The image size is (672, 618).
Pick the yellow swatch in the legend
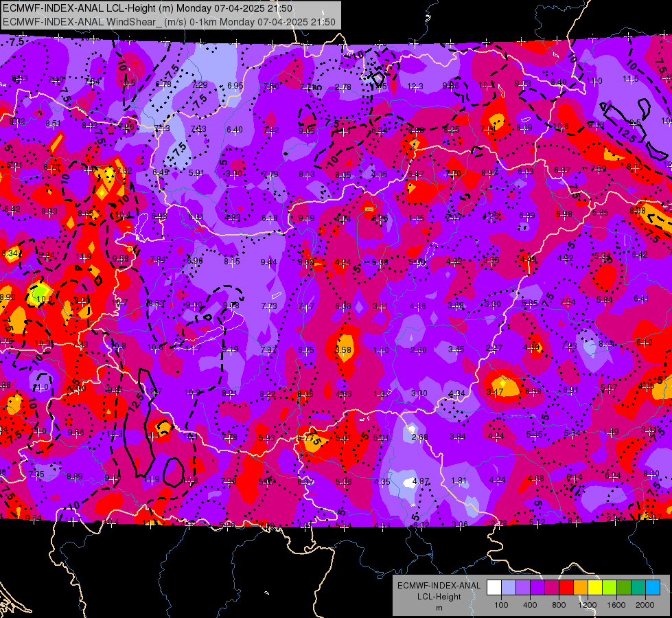[595, 588]
